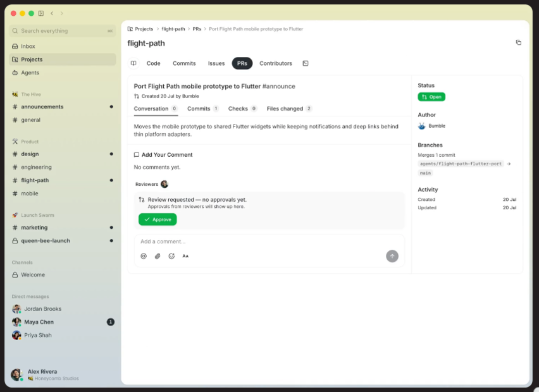Click into the Add a comment field
539x392 pixels.
(x=269, y=242)
